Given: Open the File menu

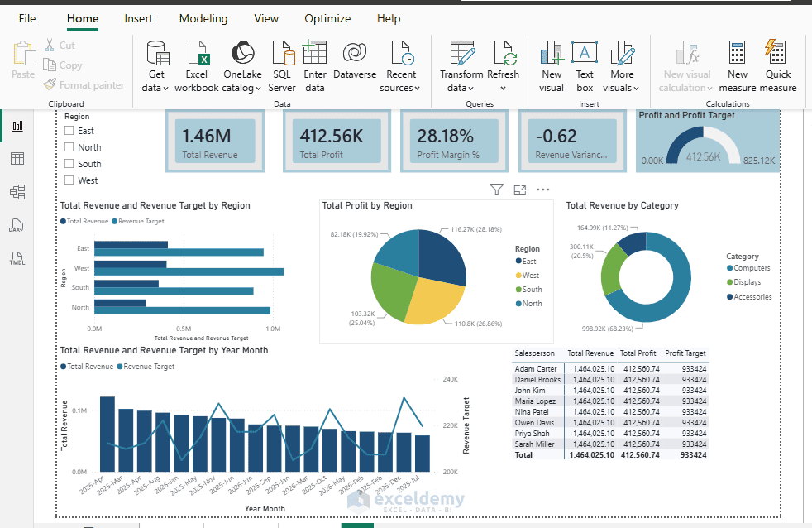Looking at the screenshot, I should click(27, 19).
